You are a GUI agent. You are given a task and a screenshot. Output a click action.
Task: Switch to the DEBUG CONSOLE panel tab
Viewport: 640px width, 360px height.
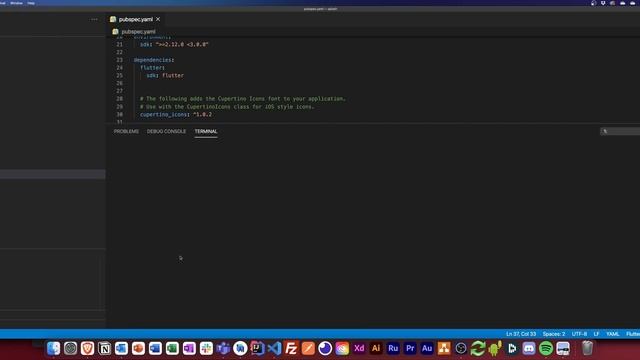(167, 131)
